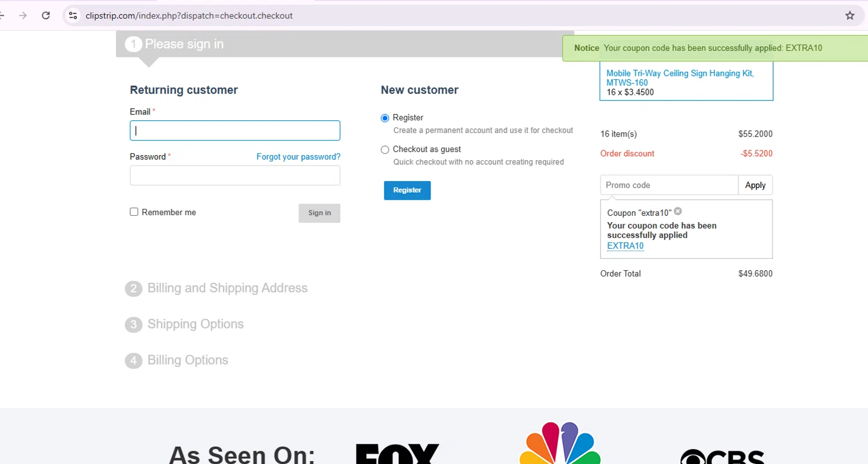Bookmark this page with the star icon
Screen dimensions: 868x464
click(849, 16)
